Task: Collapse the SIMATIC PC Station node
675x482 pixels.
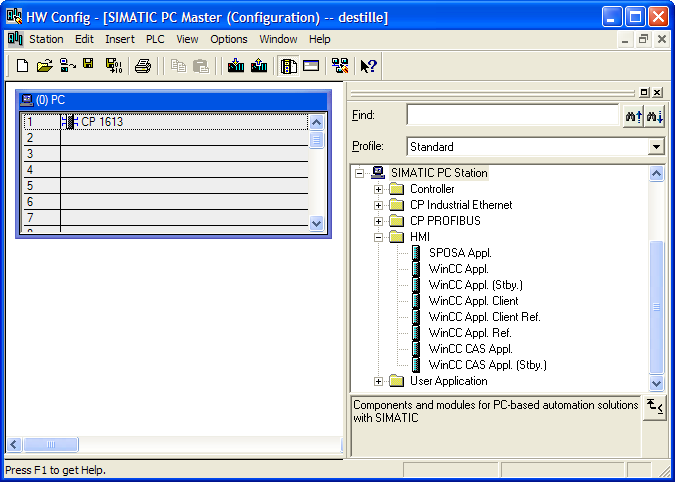Action: 359,173
